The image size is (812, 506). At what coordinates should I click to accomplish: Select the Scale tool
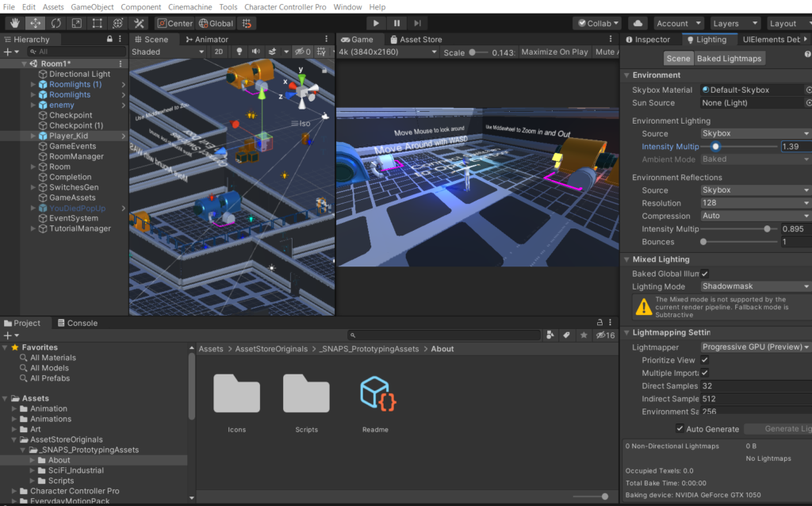click(76, 23)
